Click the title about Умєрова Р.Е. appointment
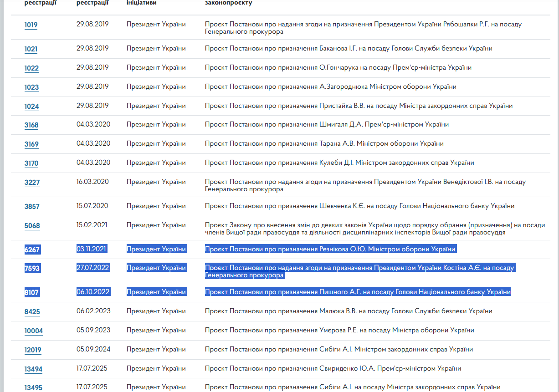The height and width of the screenshot is (392, 559). tap(339, 330)
